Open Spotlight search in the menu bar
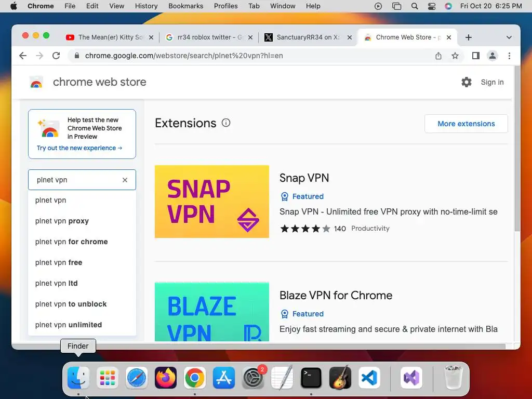 tap(414, 6)
